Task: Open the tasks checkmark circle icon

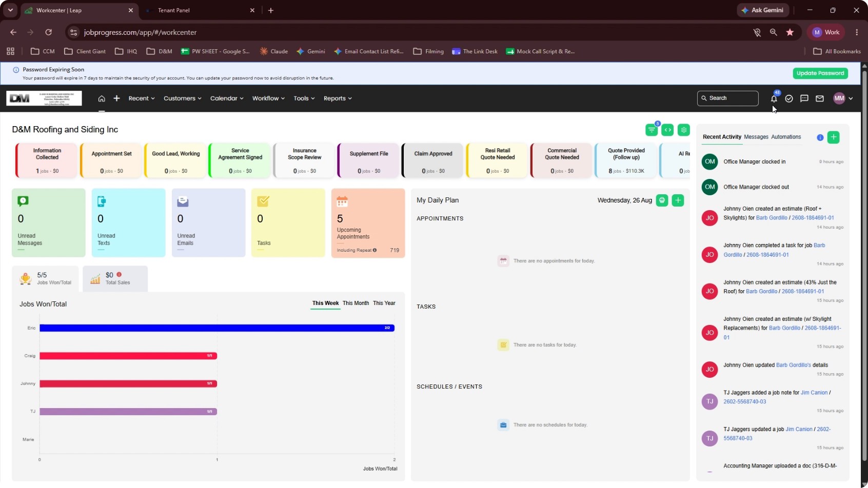Action: click(789, 98)
